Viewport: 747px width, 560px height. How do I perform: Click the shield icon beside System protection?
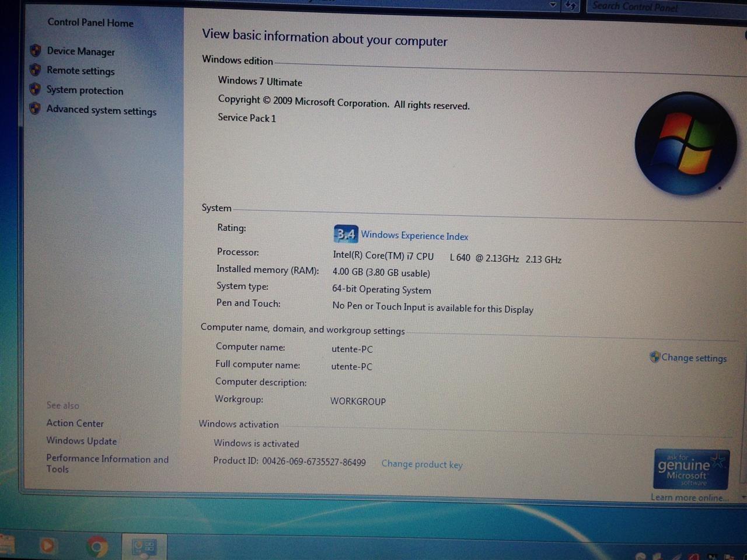point(35,89)
